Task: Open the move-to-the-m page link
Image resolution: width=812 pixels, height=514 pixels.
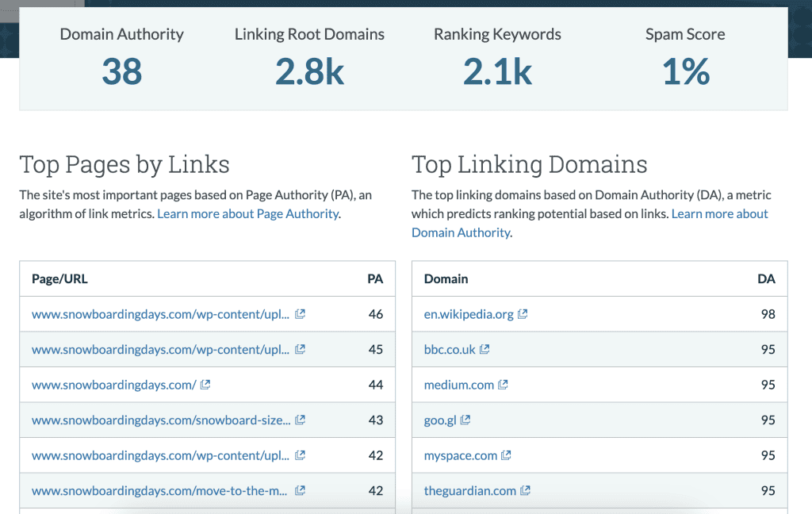Action: pyautogui.click(x=159, y=491)
